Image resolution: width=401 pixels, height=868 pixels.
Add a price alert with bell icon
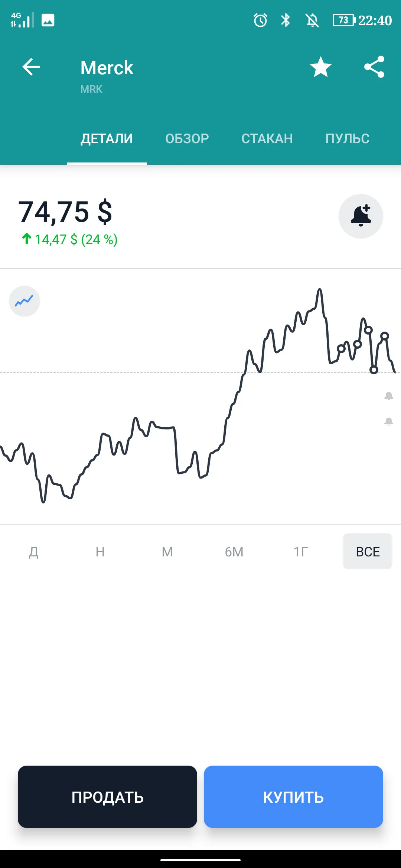[x=361, y=216]
